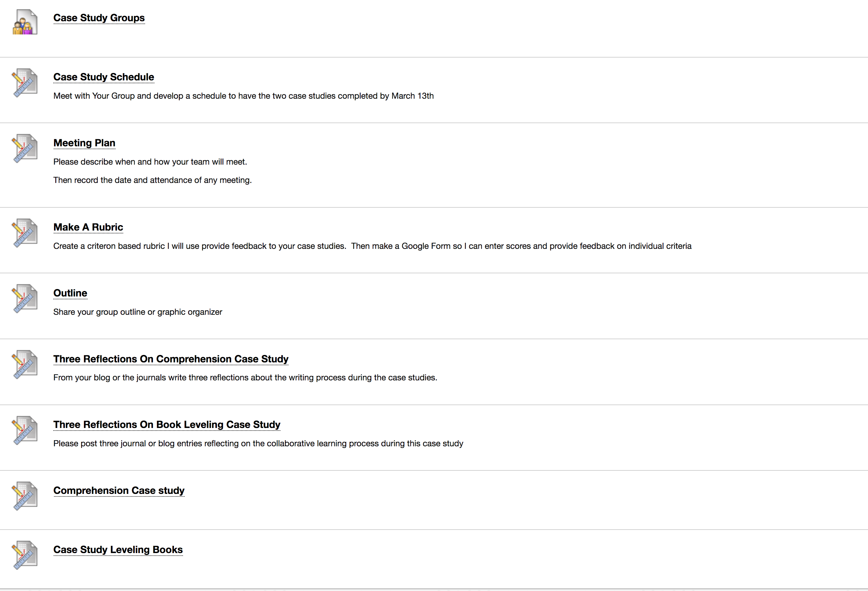Viewport: 868px width, 591px height.
Task: Click the Book Leveling reflections assignment icon
Action: 25,430
